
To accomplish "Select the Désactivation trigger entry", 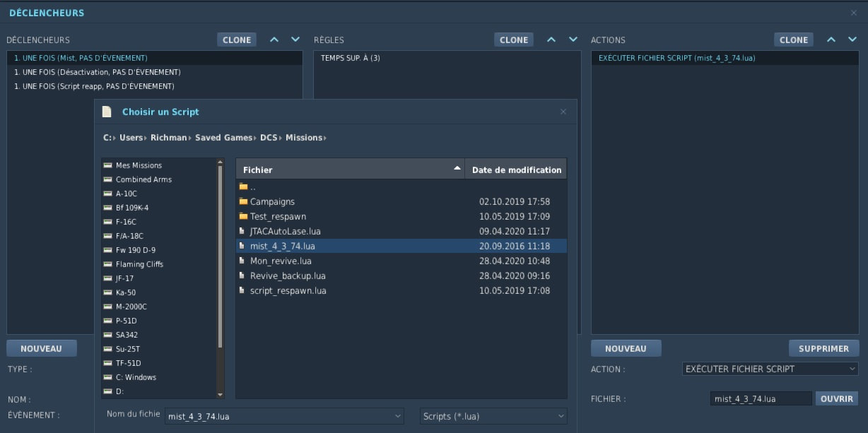I will tap(98, 72).
